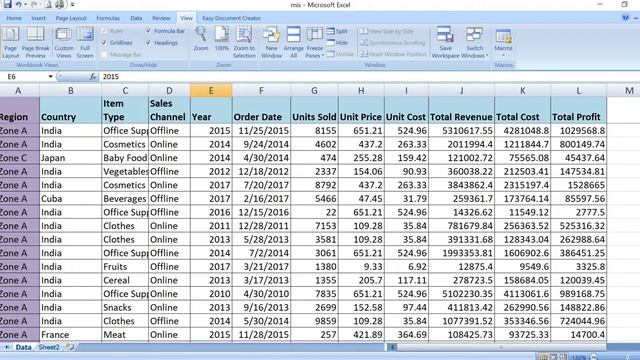
Task: Click the Total Revenue header cell
Action: click(x=461, y=110)
